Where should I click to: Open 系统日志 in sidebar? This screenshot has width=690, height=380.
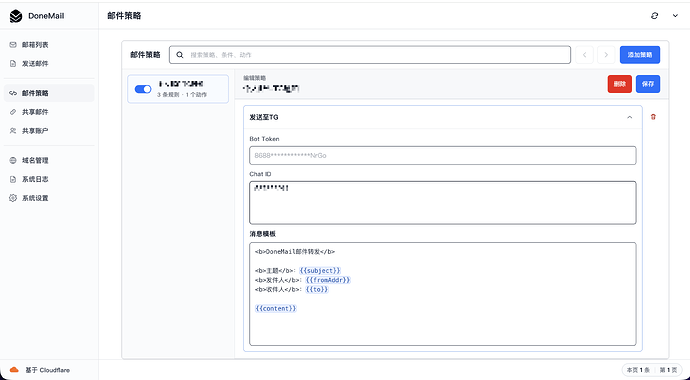point(49,179)
